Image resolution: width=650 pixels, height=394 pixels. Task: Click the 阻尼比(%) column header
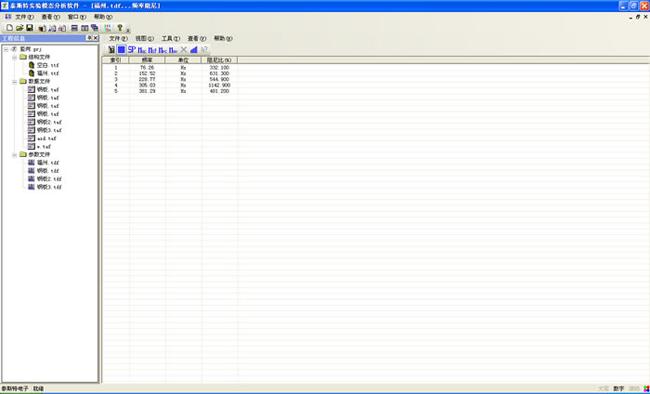click(219, 60)
